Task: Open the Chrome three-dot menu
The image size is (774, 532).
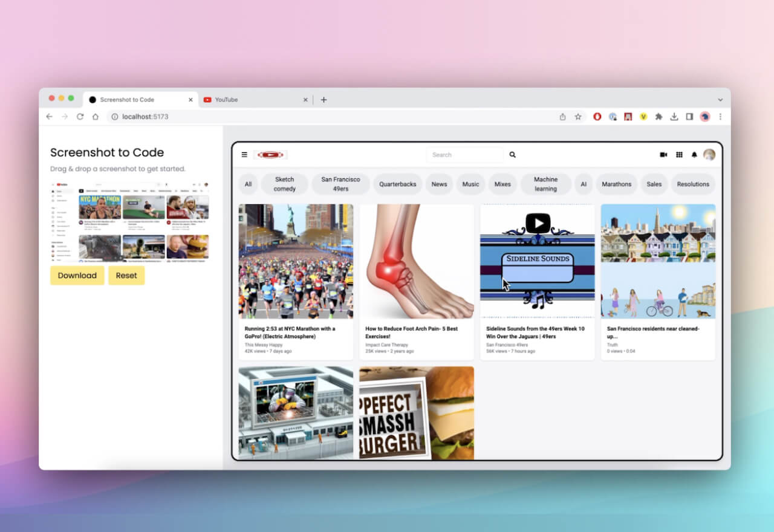Action: [x=720, y=117]
